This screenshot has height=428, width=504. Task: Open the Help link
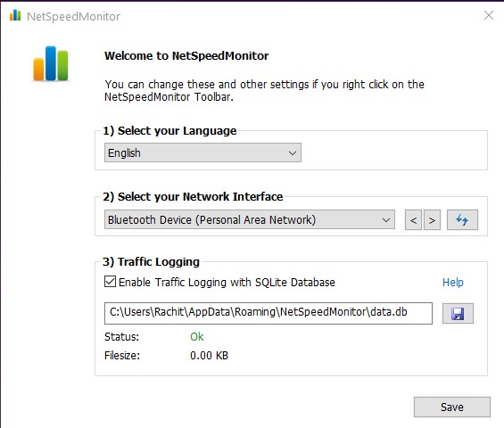coord(453,282)
